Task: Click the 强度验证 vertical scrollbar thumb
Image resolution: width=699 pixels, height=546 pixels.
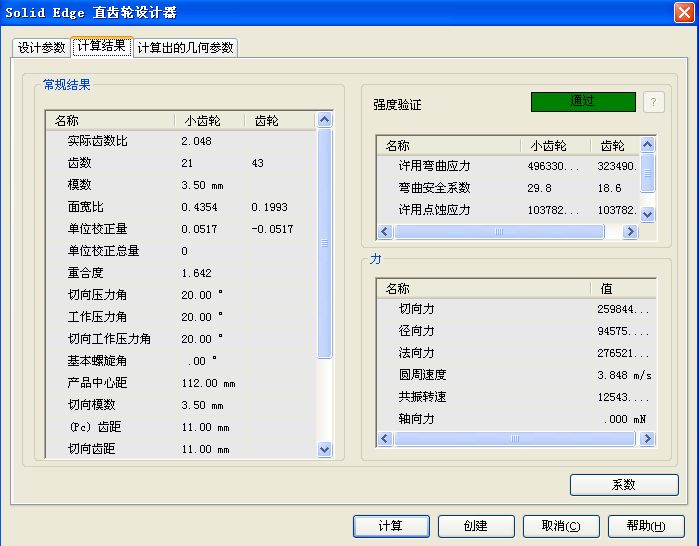Action: point(647,173)
